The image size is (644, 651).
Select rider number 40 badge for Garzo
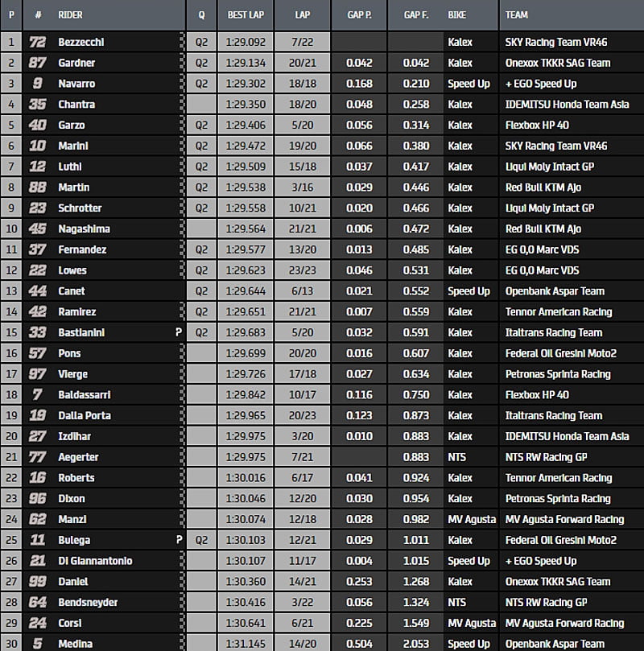37,125
